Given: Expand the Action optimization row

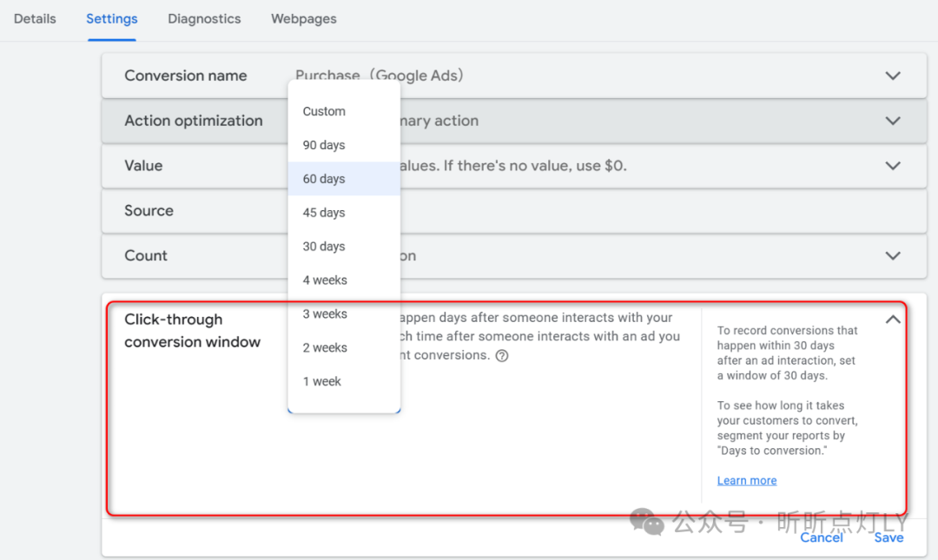Looking at the screenshot, I should (x=893, y=121).
